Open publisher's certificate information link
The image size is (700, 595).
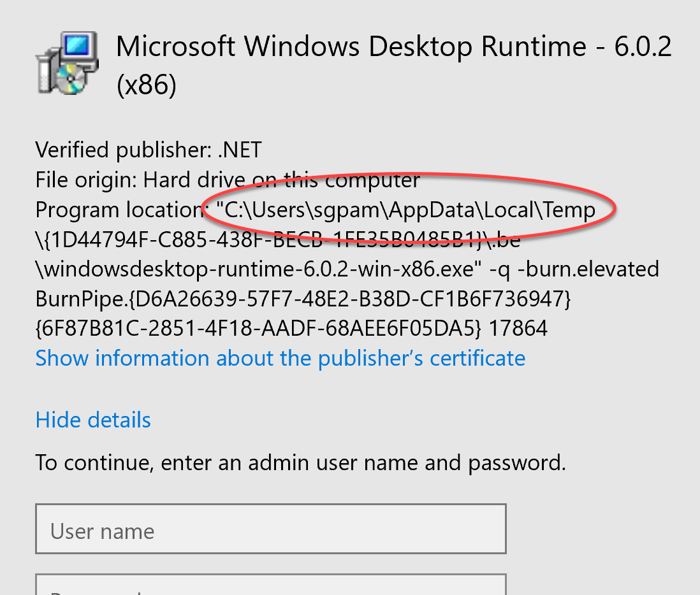(x=281, y=358)
